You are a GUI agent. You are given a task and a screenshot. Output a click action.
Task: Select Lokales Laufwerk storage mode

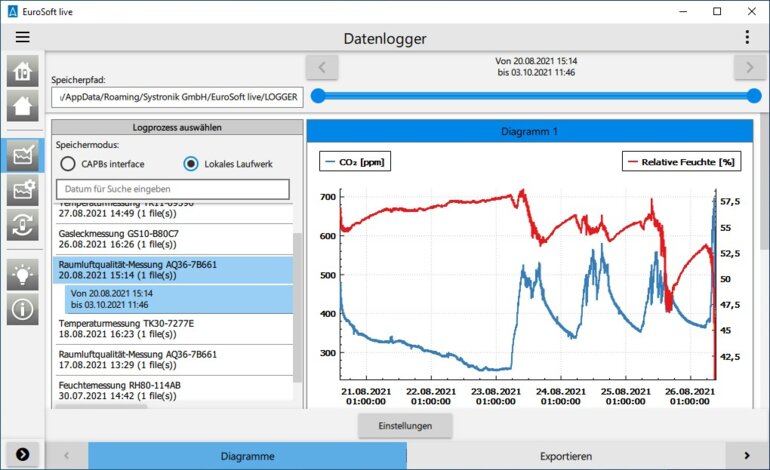tap(191, 164)
